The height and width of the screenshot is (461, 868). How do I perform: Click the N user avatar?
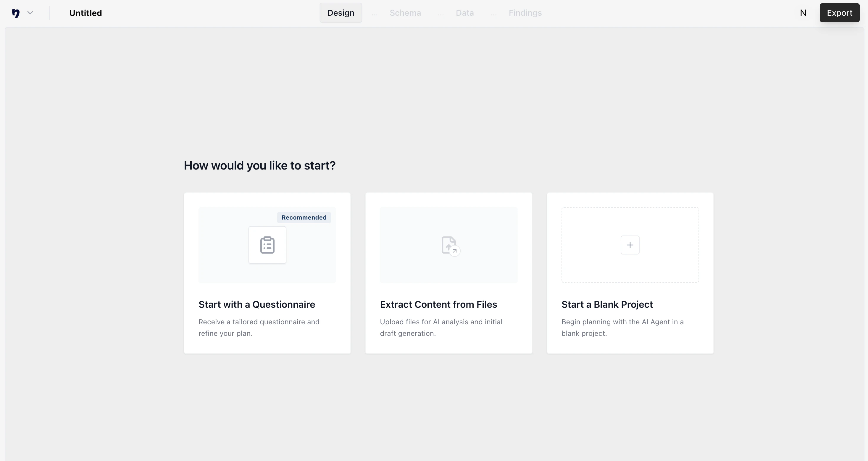(x=803, y=13)
